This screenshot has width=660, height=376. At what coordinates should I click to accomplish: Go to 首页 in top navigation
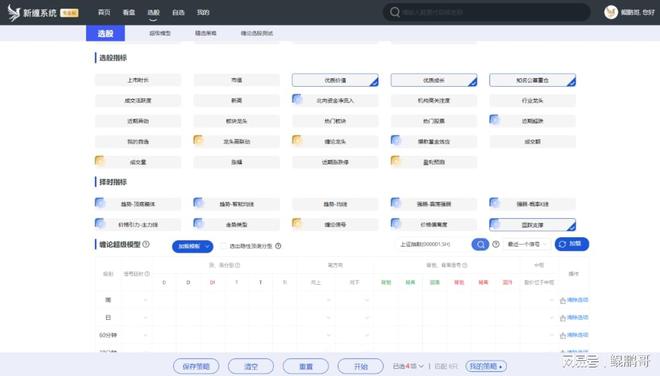tap(104, 12)
